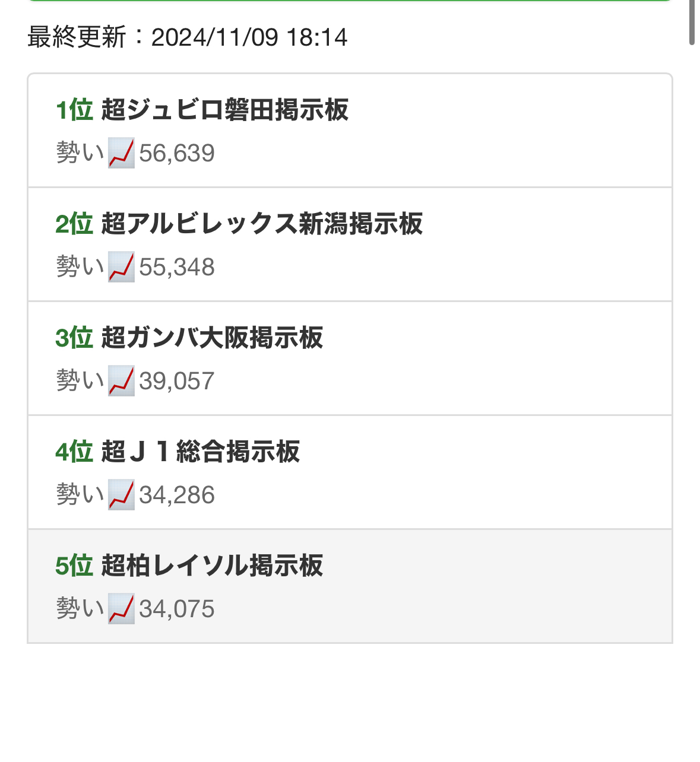Click the 3位 rank label
This screenshot has width=700, height=762.
(74, 338)
